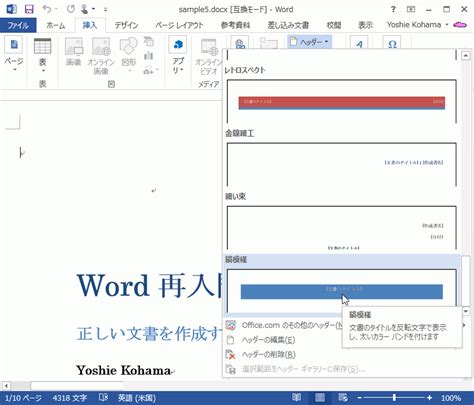The image size is (474, 405).
Task: Click the Word 再入門 title text
Action: tap(149, 285)
